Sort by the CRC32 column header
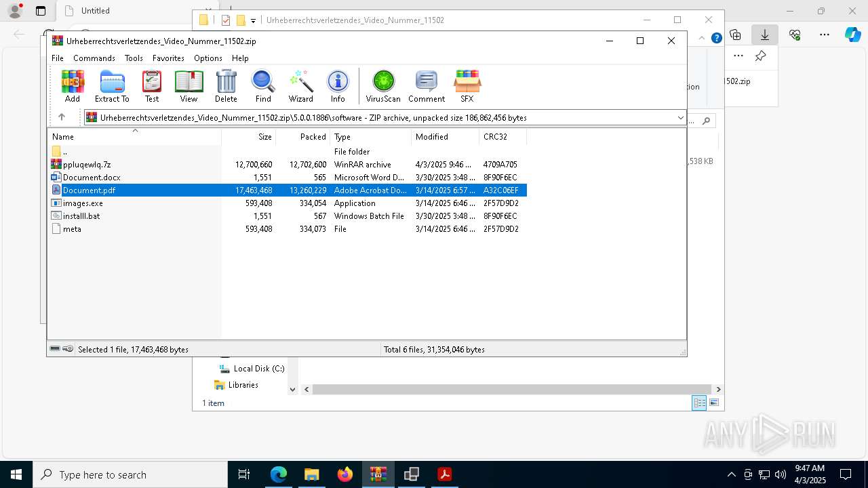This screenshot has height=488, width=868. [503, 137]
